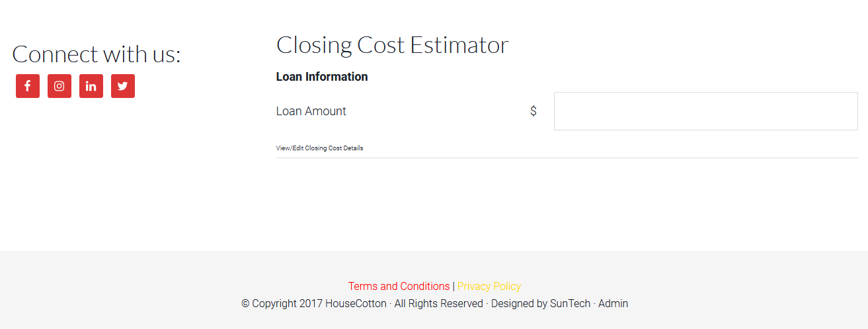The image size is (868, 329).
Task: Click the divider line below Closing Cost Details
Action: pos(567,158)
